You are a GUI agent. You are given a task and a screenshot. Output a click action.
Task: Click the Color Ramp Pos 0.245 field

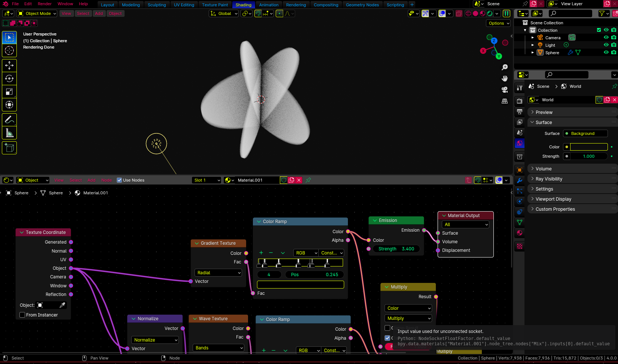click(x=315, y=275)
